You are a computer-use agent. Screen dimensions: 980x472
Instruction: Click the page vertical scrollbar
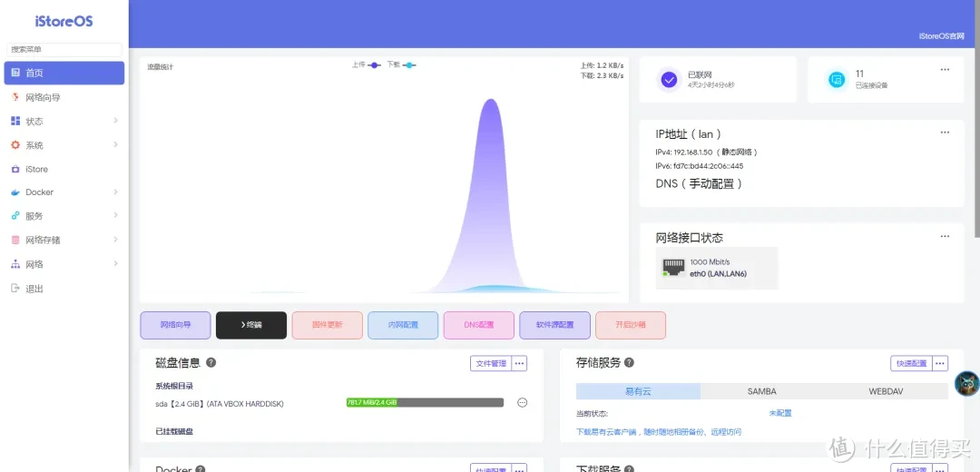point(977,119)
